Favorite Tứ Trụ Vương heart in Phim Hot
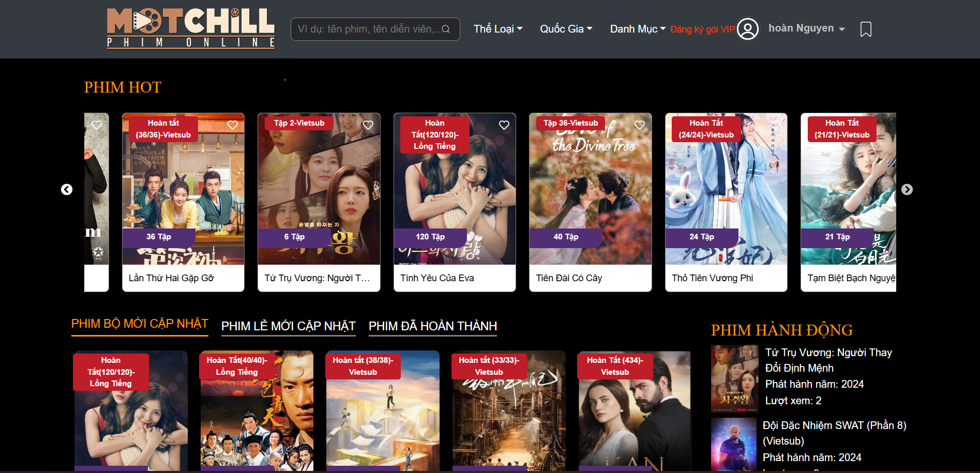This screenshot has width=980, height=473. [368, 125]
